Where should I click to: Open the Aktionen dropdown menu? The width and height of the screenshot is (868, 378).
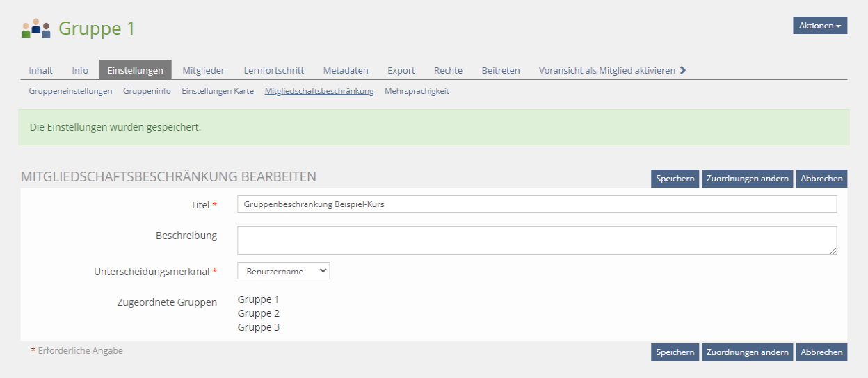(x=819, y=26)
